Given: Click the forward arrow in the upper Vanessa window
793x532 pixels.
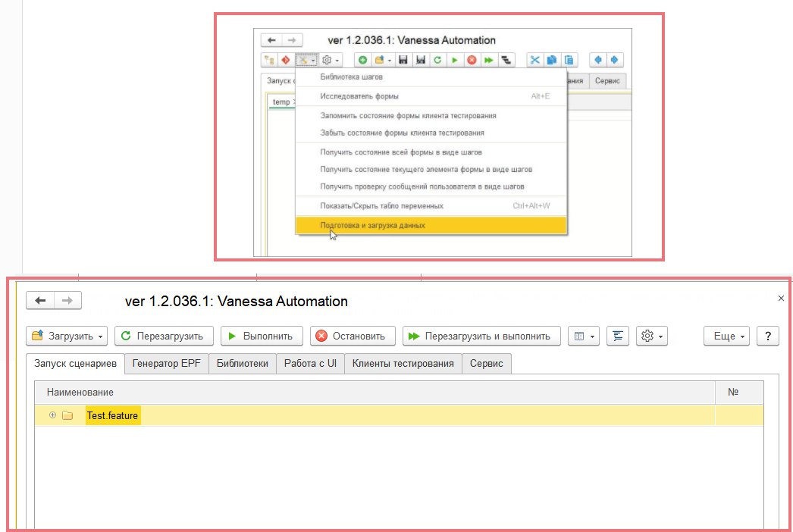Looking at the screenshot, I should tap(292, 40).
